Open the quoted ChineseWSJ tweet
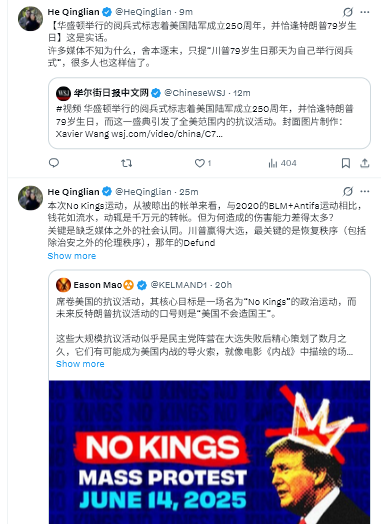 209,113
